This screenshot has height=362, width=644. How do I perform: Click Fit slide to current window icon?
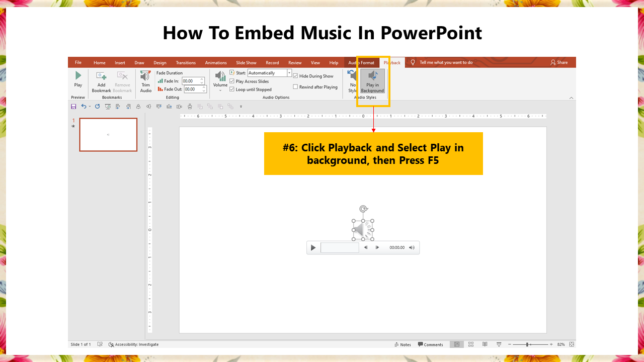(x=572, y=344)
